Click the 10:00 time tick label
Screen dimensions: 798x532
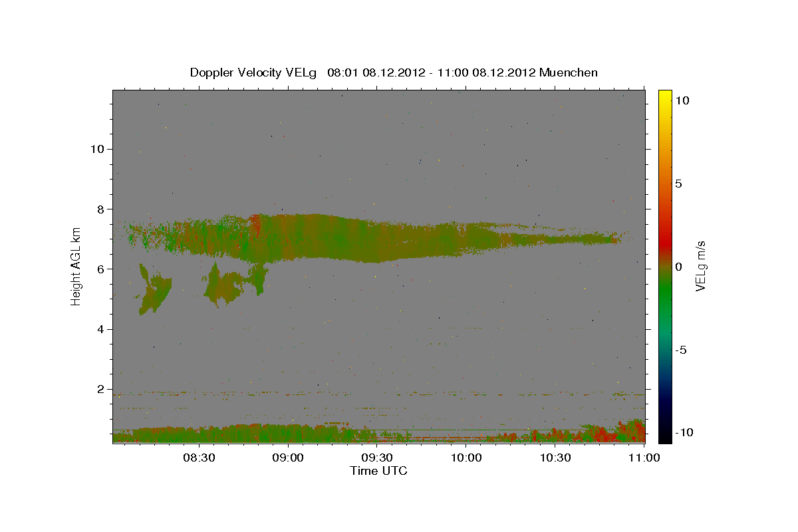coord(466,458)
